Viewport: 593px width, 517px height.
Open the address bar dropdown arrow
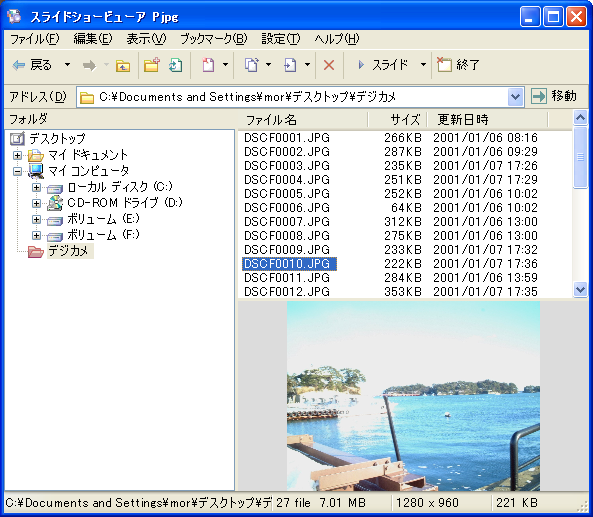point(515,97)
